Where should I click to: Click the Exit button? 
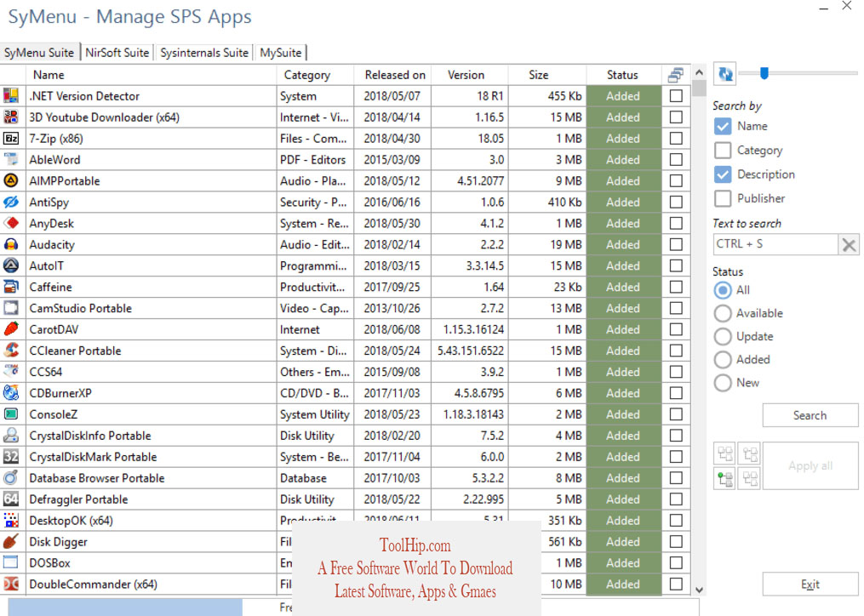point(810,584)
